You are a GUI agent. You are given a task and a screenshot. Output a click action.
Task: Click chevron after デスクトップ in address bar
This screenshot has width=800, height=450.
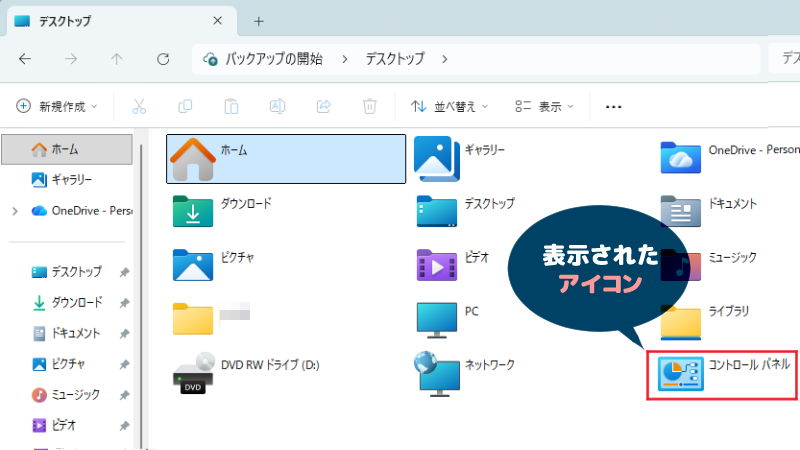click(x=445, y=59)
